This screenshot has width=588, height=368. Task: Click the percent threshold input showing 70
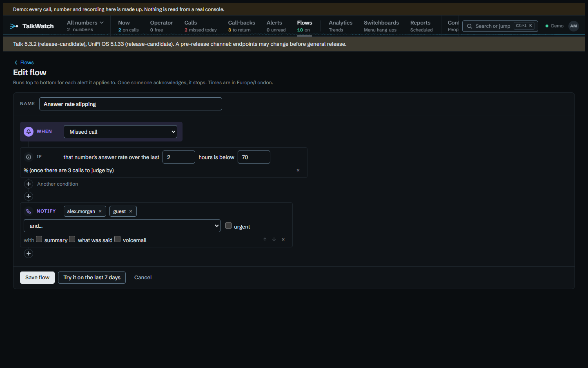click(x=254, y=157)
